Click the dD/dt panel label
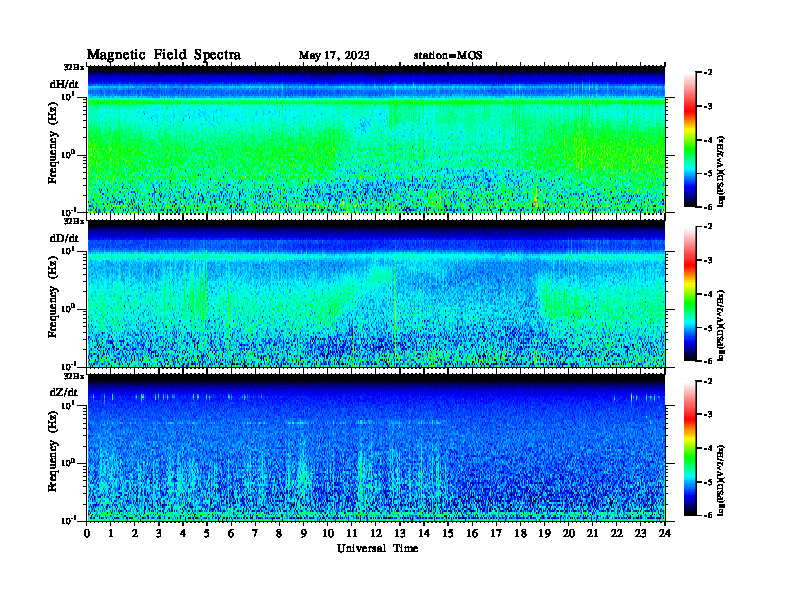 (64, 238)
